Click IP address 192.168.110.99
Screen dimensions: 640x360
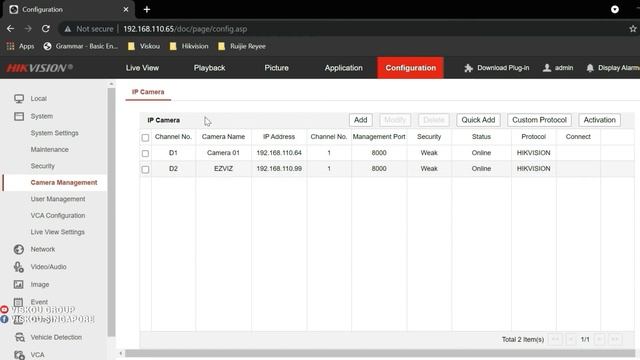[279, 169]
